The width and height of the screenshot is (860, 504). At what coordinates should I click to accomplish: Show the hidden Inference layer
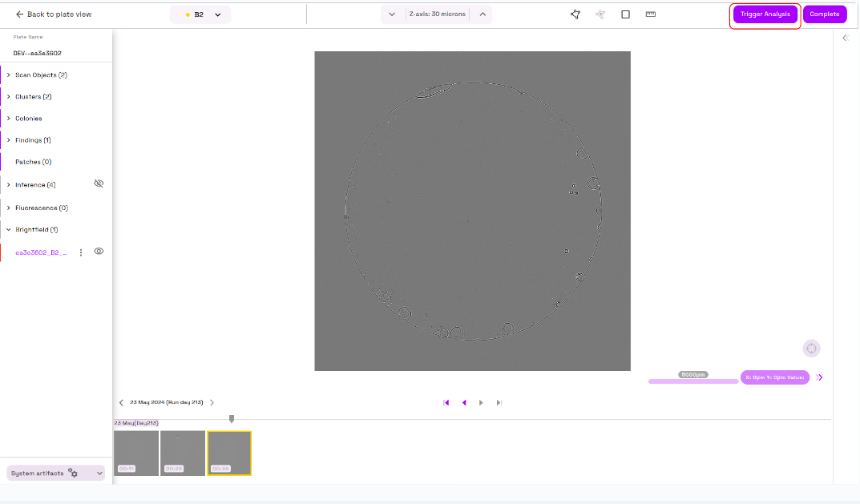[x=99, y=183]
